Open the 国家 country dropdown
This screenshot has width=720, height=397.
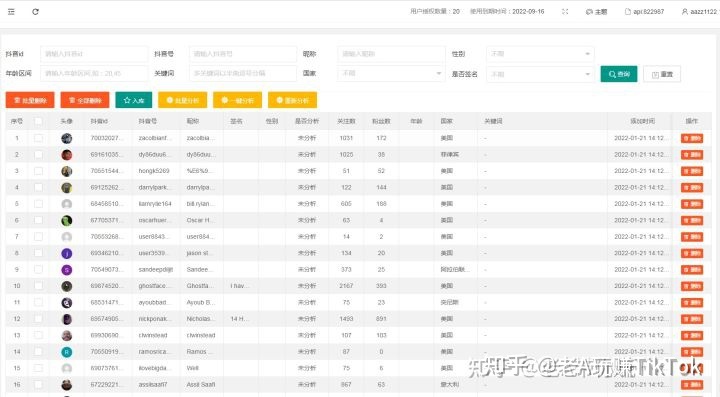click(391, 73)
